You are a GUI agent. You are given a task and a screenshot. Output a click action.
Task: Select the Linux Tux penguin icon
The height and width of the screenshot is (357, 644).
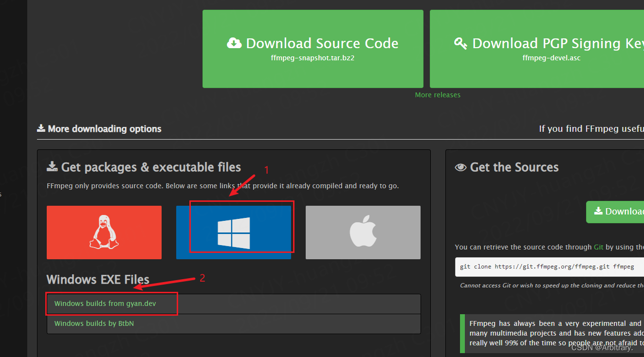pyautogui.click(x=104, y=232)
